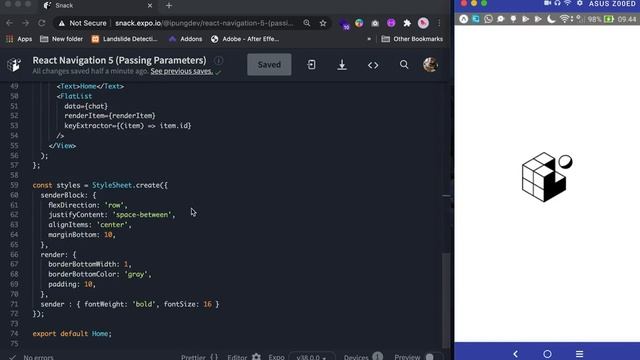Click the Chrome profile avatar in toolbar

423,23
